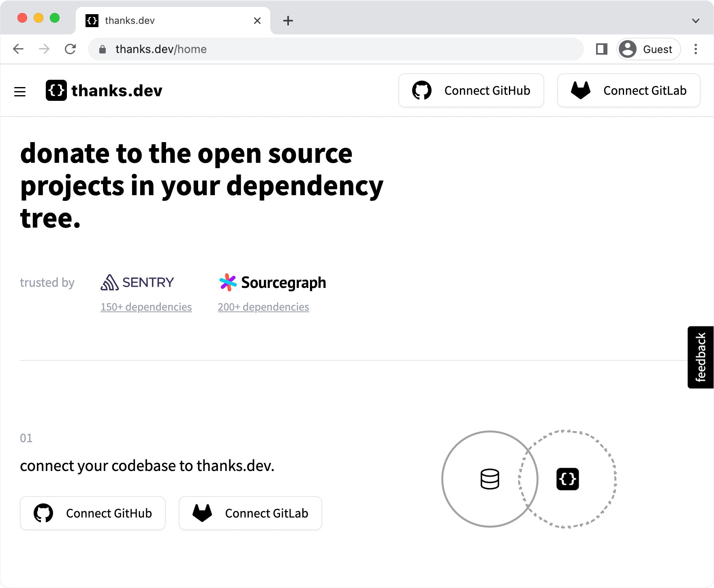The width and height of the screenshot is (714, 588).
Task: Click the database icon inside the circle
Action: point(490,479)
